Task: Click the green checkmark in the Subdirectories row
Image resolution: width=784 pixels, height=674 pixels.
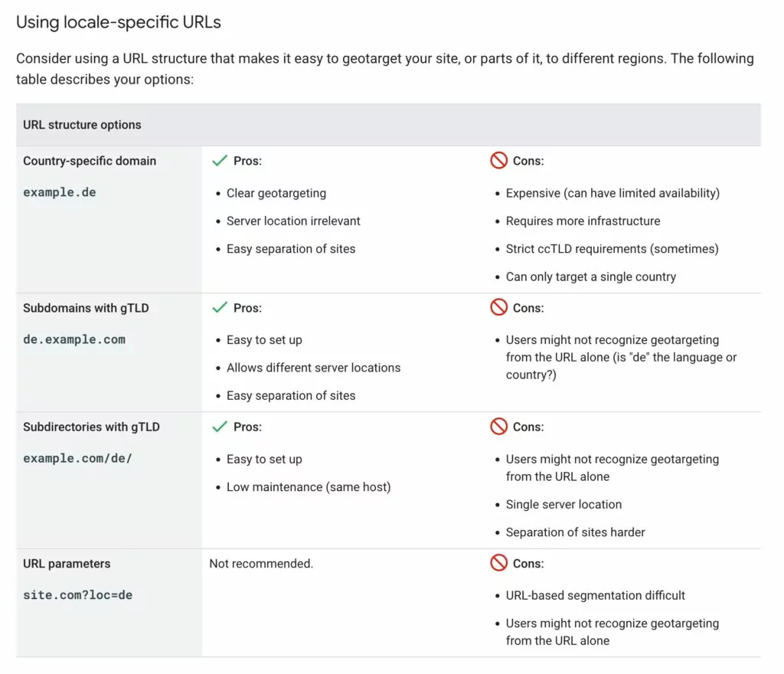Action: click(220, 427)
